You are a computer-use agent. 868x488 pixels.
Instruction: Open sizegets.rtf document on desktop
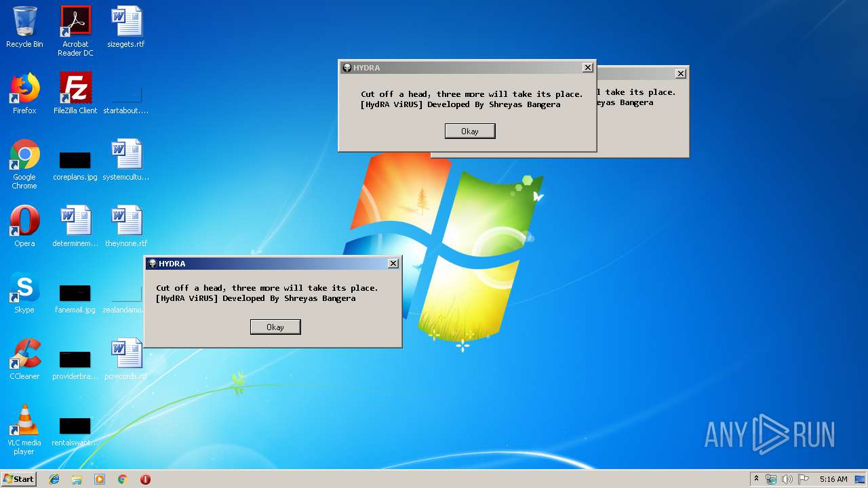126,27
